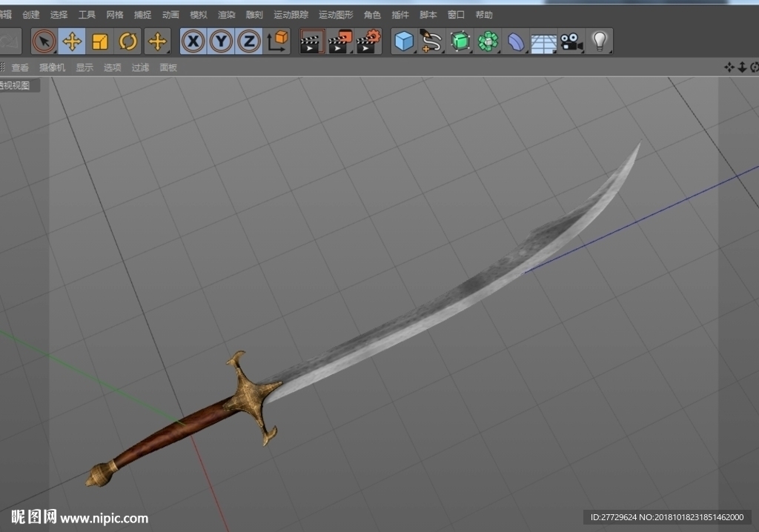The height and width of the screenshot is (532, 759).
Task: Open the 窗口 (Window) menu
Action: click(x=456, y=15)
